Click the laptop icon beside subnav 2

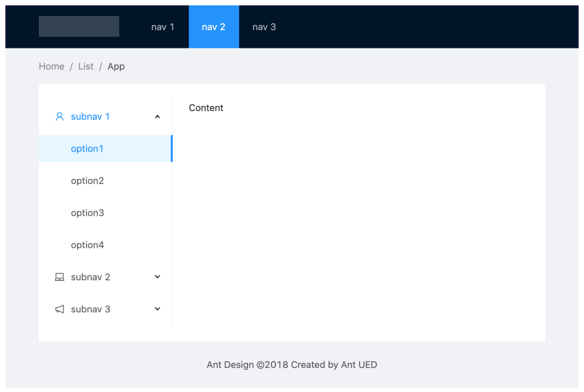59,277
